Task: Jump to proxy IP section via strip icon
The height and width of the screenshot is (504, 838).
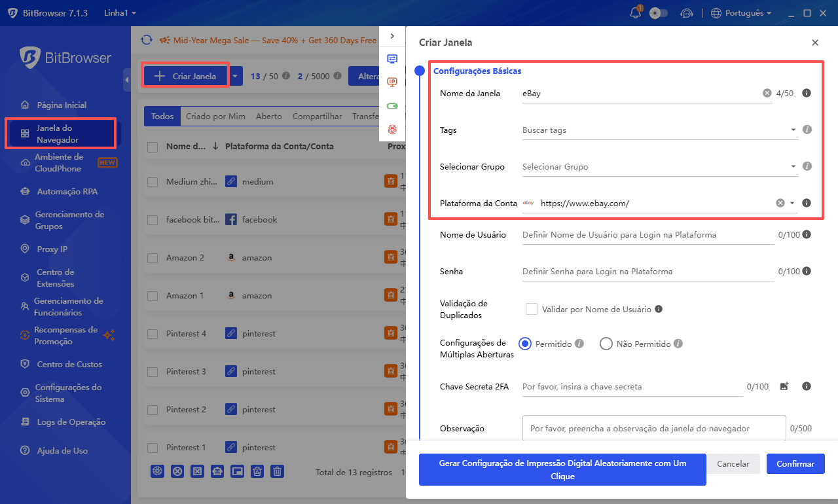Action: (x=392, y=82)
